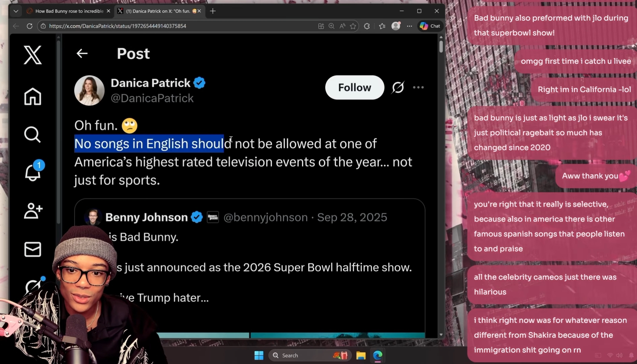The image size is (637, 364).
Task: Click the Grok icon beside Follow
Action: (398, 87)
